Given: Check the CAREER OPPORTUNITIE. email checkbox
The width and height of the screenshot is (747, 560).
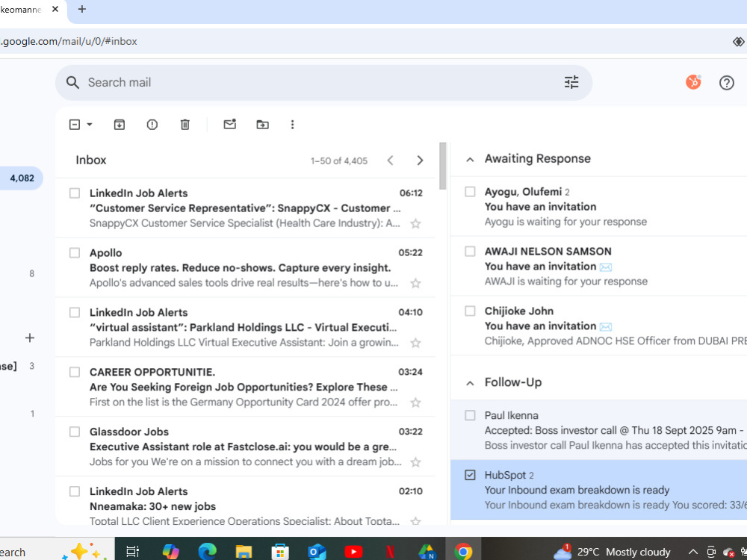Looking at the screenshot, I should point(75,372).
